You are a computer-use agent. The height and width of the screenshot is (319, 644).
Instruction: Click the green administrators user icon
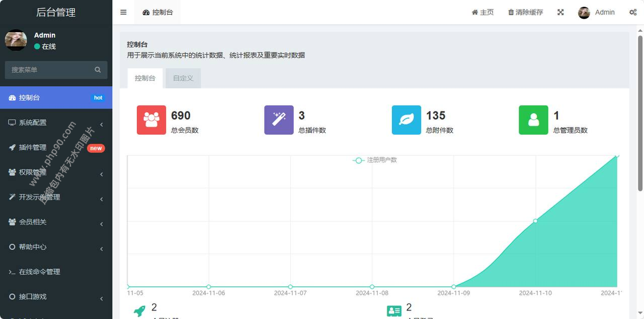tap(533, 120)
